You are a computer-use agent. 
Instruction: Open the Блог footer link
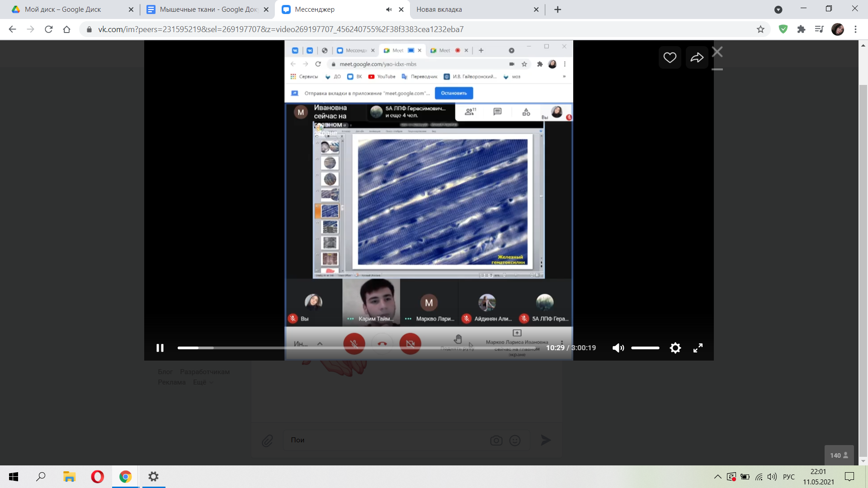coord(165,372)
